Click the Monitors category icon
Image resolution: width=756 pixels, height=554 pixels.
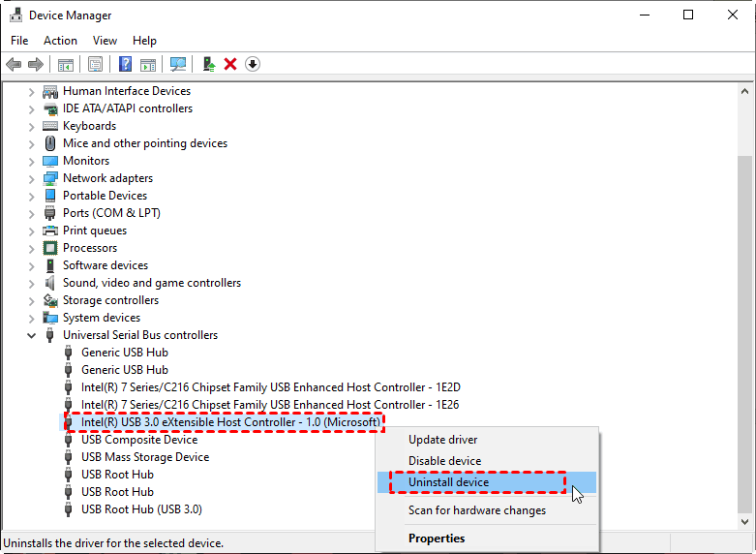pyautogui.click(x=50, y=161)
